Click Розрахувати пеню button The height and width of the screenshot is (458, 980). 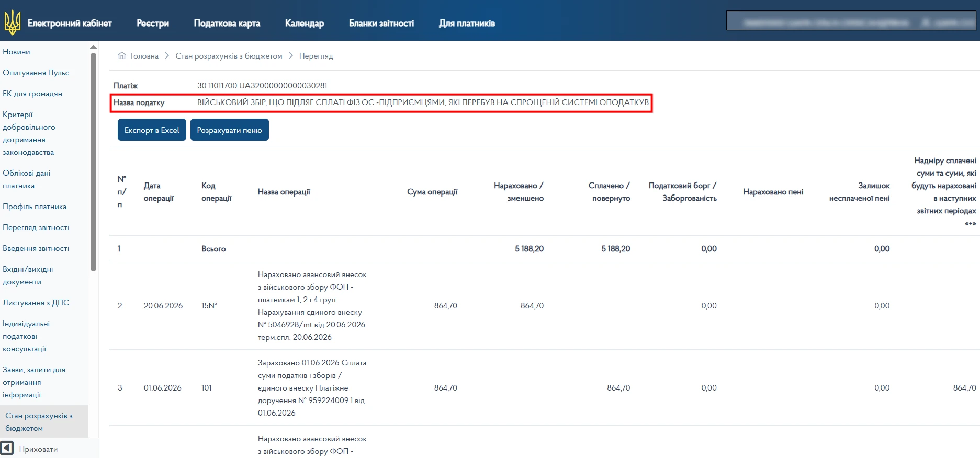(x=230, y=130)
